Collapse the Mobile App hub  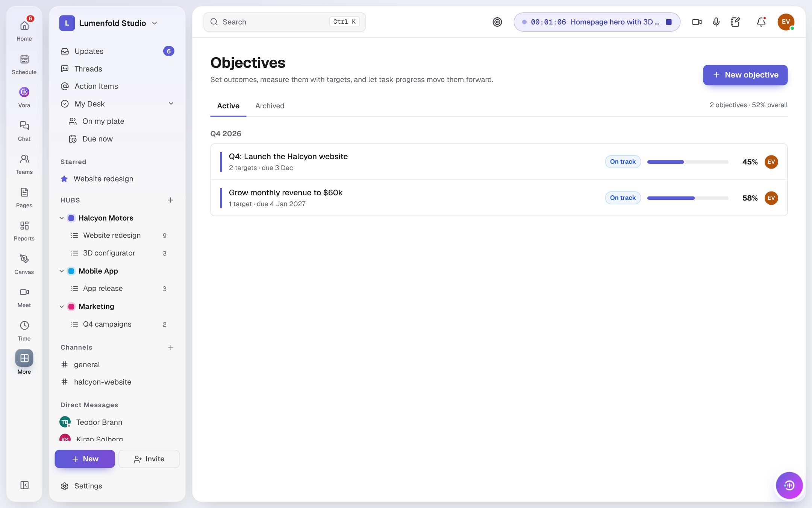(62, 271)
